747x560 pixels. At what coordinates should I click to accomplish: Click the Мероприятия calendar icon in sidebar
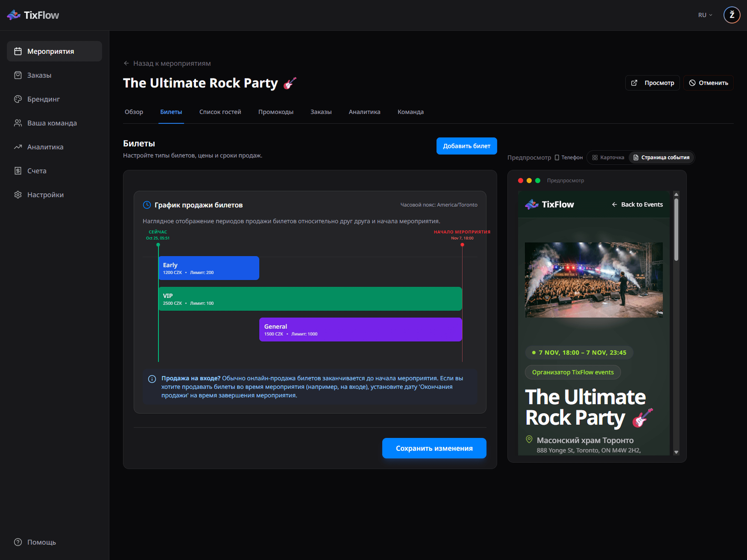(18, 51)
